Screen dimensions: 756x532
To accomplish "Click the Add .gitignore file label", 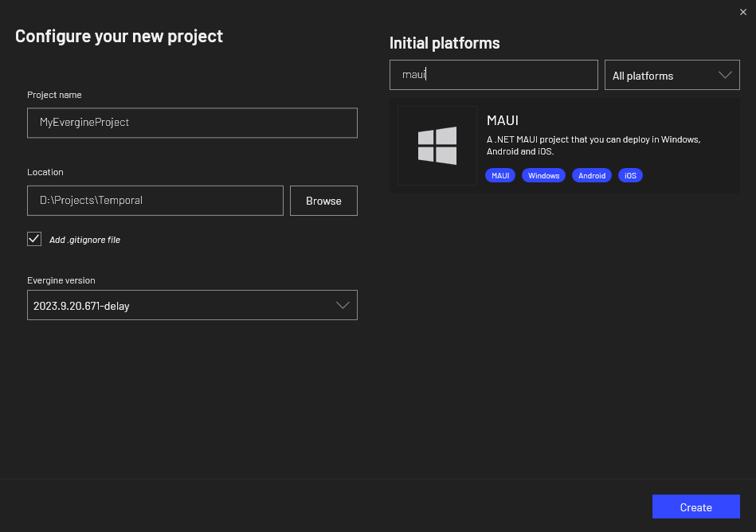I will (85, 240).
